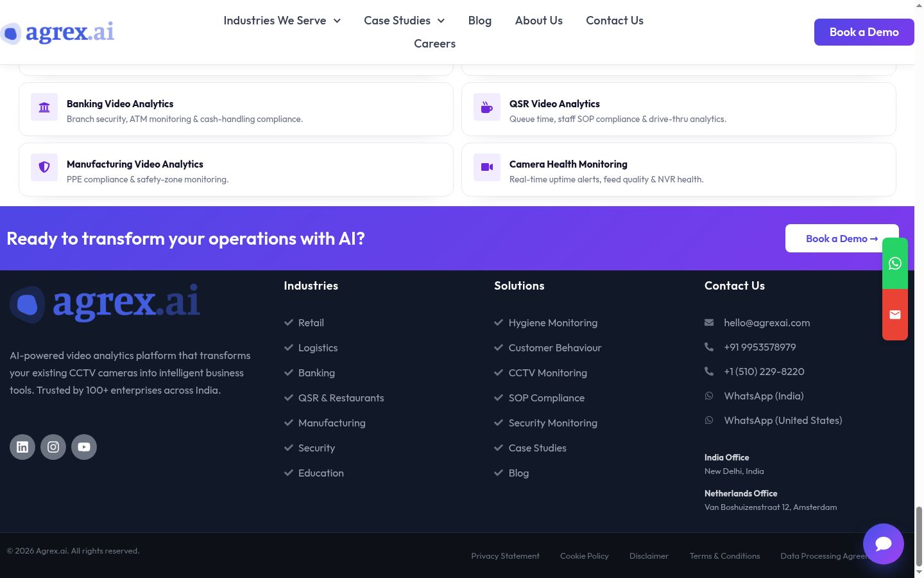Call the +91 9953578979 phone number
The height and width of the screenshot is (578, 924).
[760, 347]
